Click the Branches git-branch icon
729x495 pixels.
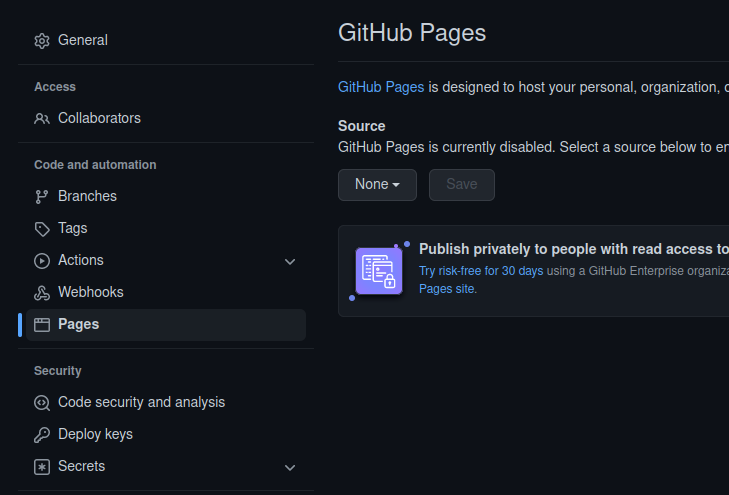click(x=42, y=197)
